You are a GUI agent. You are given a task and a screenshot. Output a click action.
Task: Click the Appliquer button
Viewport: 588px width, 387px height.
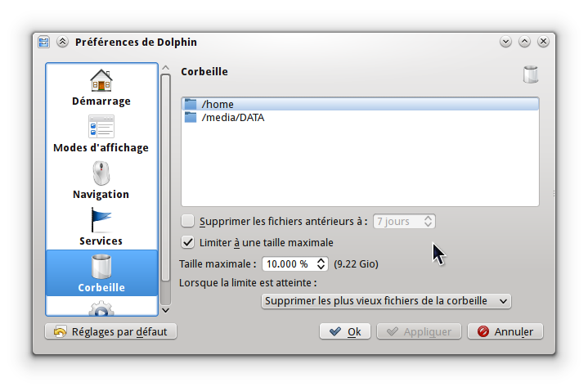[x=419, y=331]
